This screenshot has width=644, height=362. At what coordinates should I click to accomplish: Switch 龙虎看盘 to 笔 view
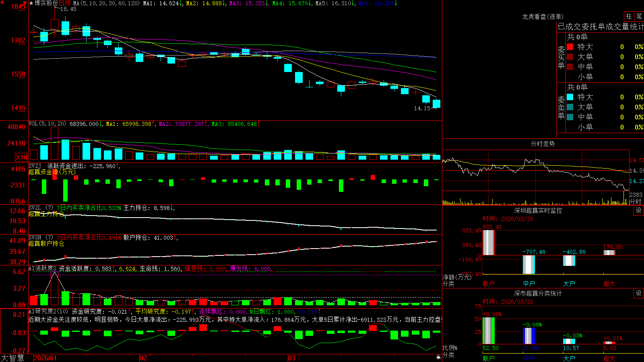click(639, 16)
